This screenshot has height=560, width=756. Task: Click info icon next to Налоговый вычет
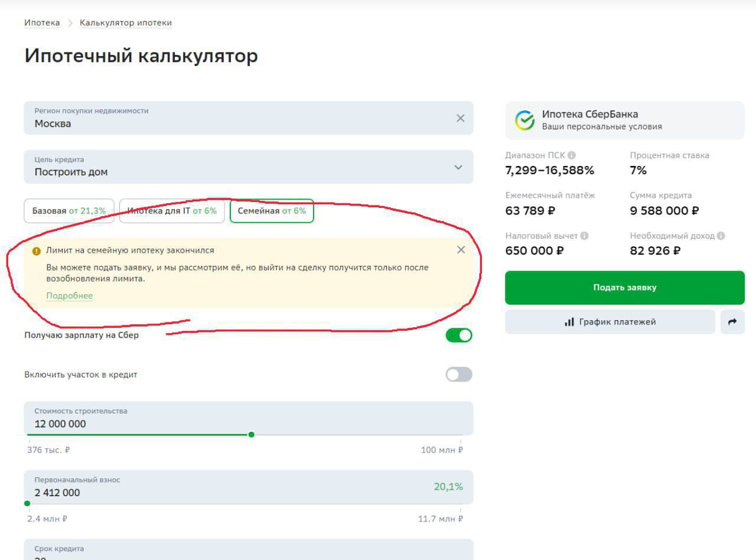click(584, 236)
